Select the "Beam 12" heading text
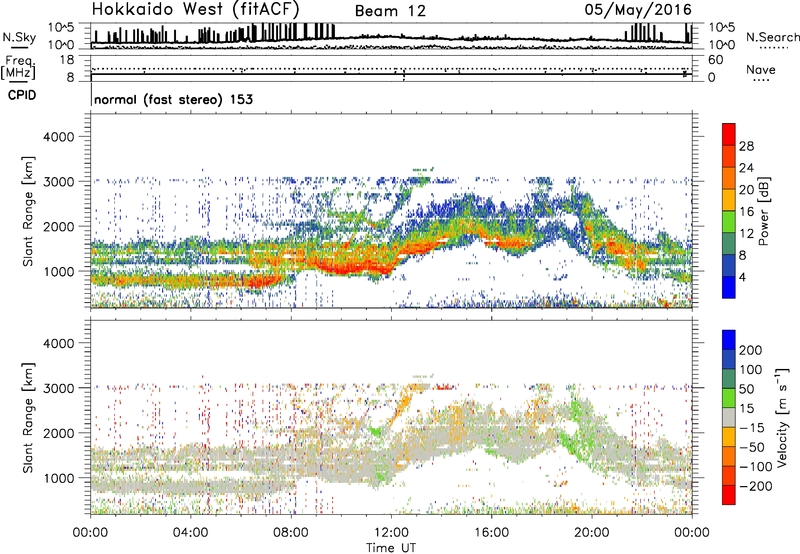 pos(390,11)
